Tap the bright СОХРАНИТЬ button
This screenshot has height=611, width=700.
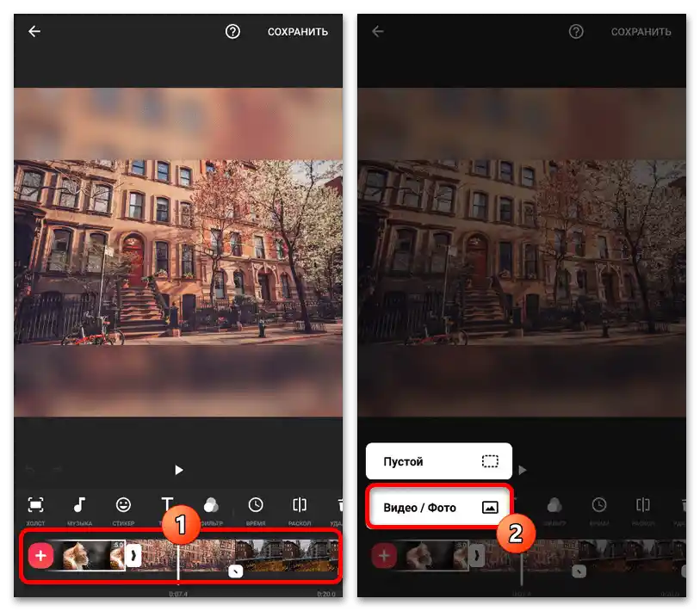298,32
